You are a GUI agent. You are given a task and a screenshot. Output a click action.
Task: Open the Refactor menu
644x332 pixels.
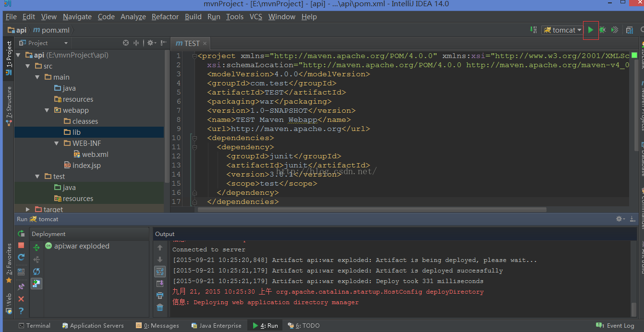pos(165,17)
